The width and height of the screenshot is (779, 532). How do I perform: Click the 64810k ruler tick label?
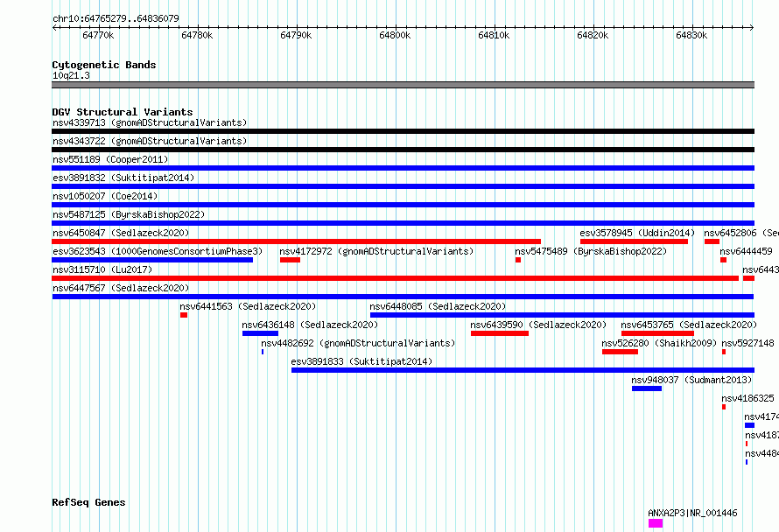[x=494, y=35]
